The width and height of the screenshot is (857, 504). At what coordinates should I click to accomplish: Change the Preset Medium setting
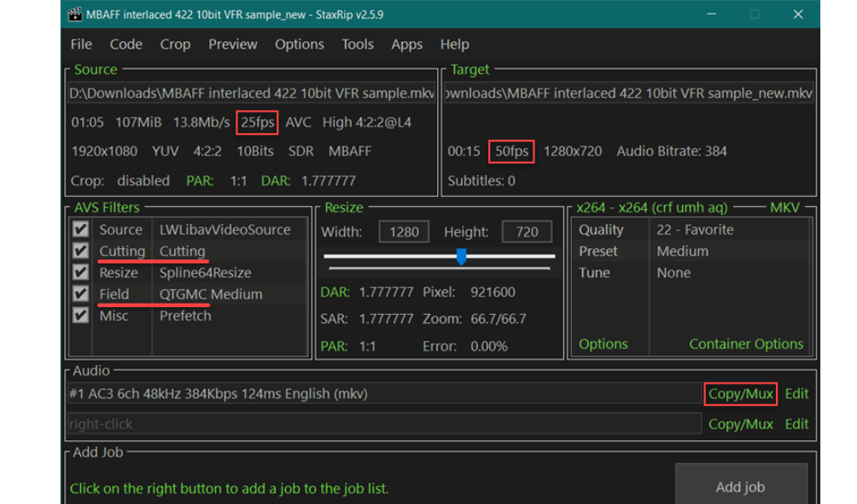click(x=682, y=252)
